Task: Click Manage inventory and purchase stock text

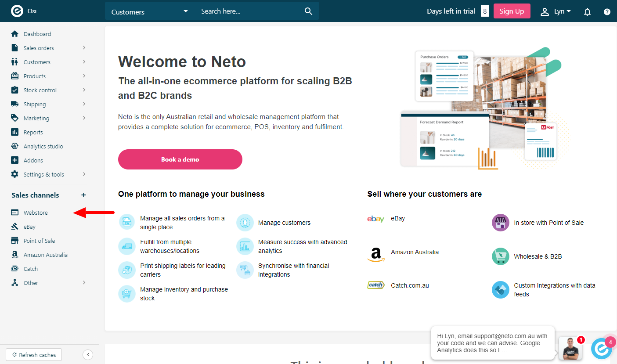Action: click(x=184, y=294)
